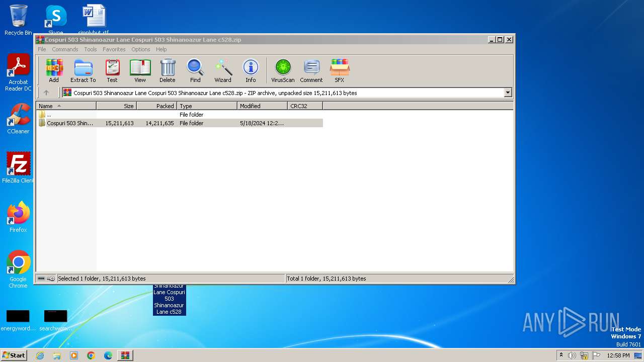This screenshot has width=644, height=362.
Task: Open Google Chrome desktop shortcut
Action: 18,269
